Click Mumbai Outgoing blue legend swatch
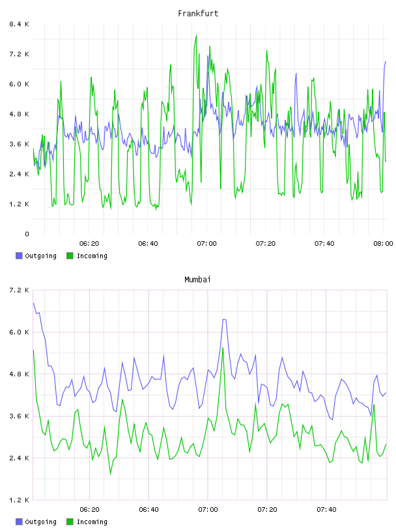 tap(19, 522)
